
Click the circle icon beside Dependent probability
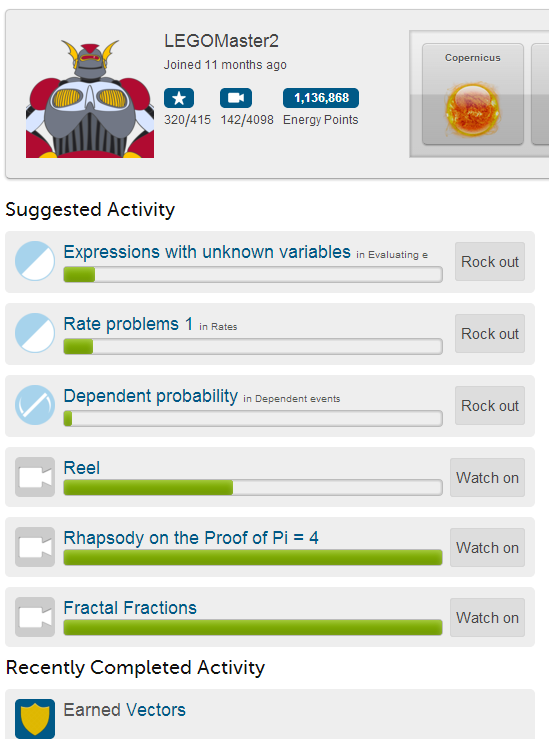pyautogui.click(x=35, y=405)
